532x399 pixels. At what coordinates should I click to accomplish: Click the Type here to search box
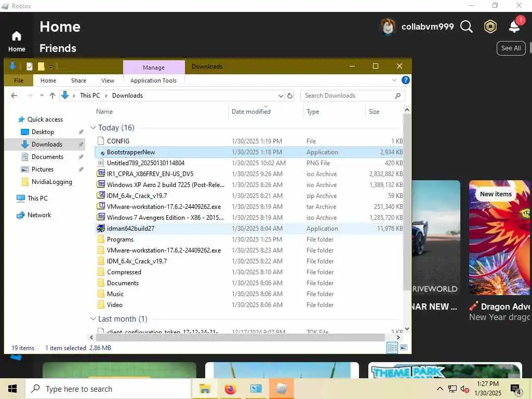[x=108, y=389]
